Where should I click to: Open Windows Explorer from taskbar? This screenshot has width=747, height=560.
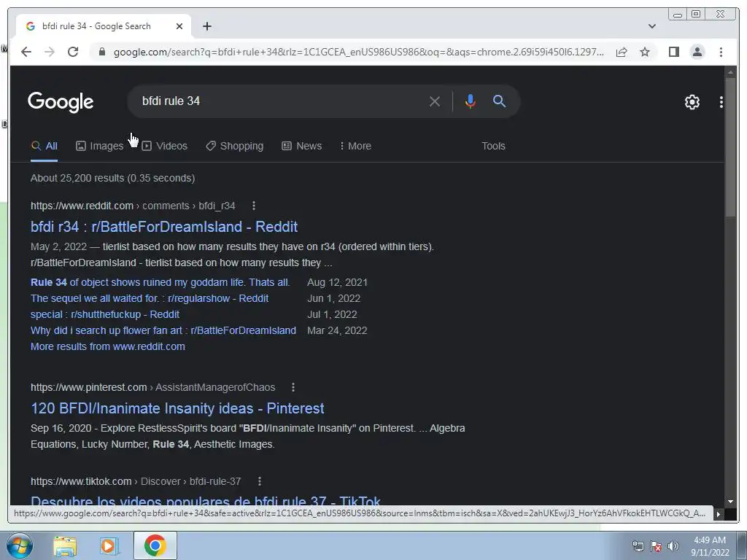click(65, 545)
